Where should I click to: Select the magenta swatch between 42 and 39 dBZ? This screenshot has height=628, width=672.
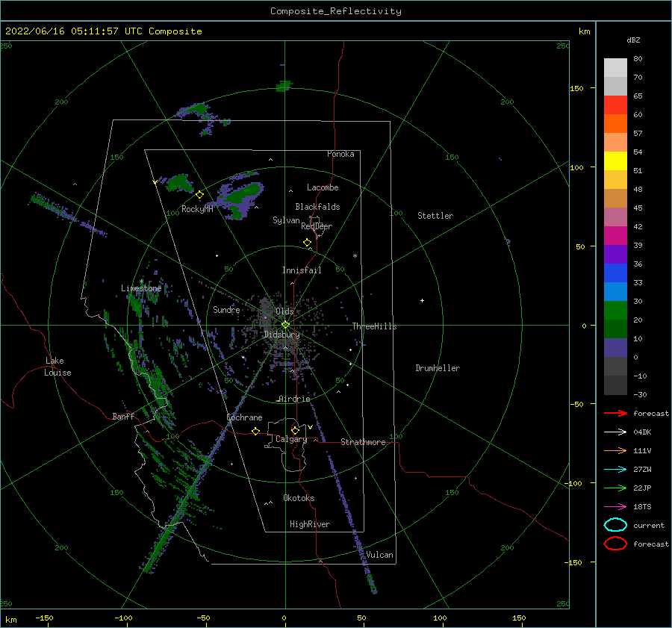(615, 236)
